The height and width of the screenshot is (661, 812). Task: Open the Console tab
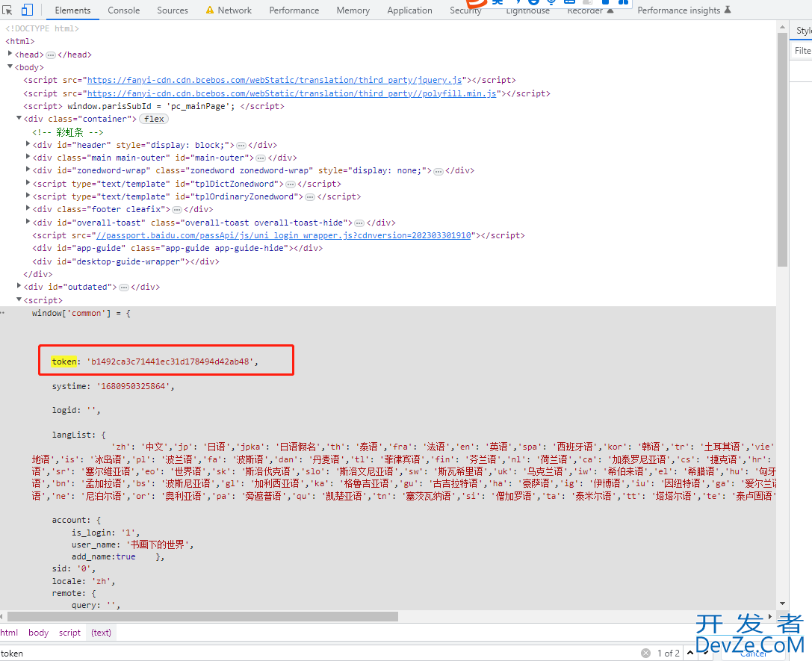tap(124, 10)
